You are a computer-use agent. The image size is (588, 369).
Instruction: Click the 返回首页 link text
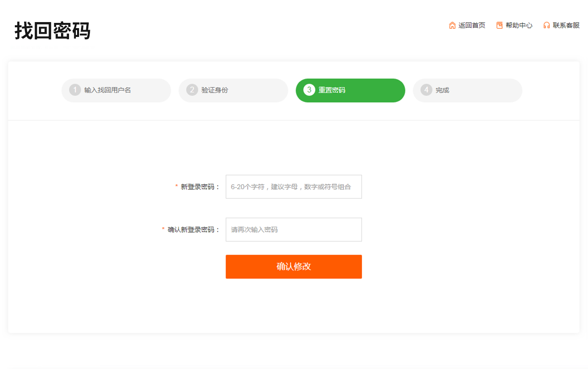(472, 25)
